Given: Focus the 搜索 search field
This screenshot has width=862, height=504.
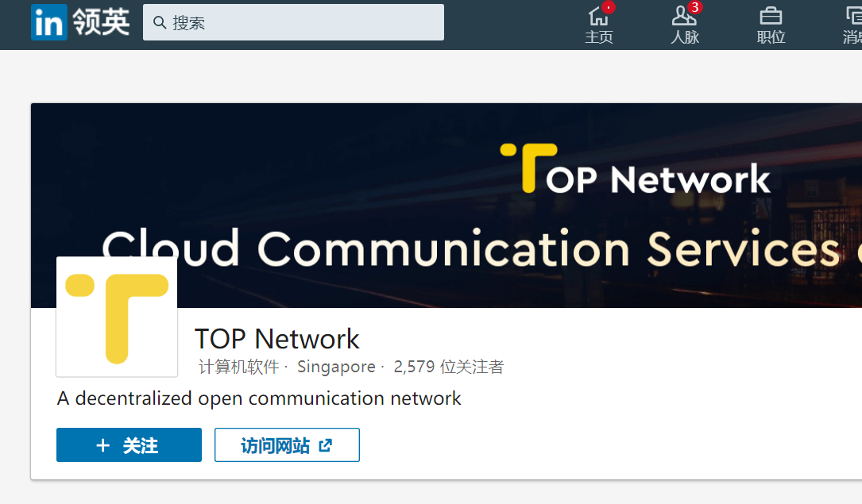Looking at the screenshot, I should [294, 22].
